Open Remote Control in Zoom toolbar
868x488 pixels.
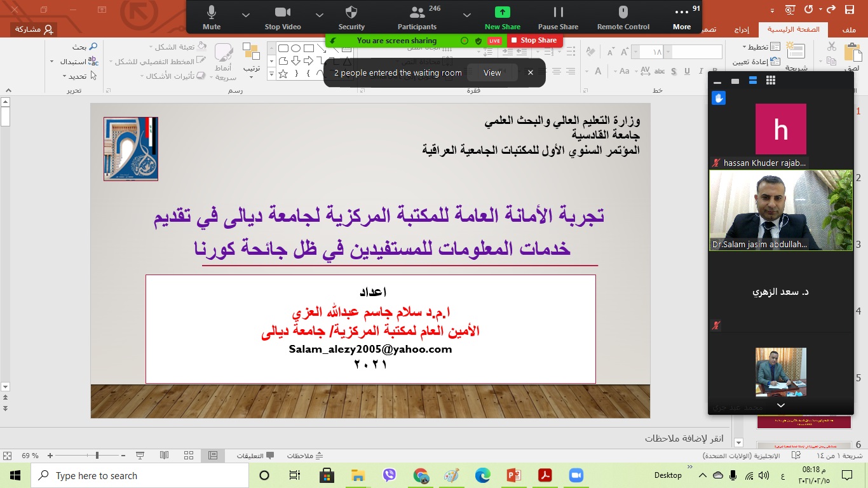pyautogui.click(x=623, y=18)
